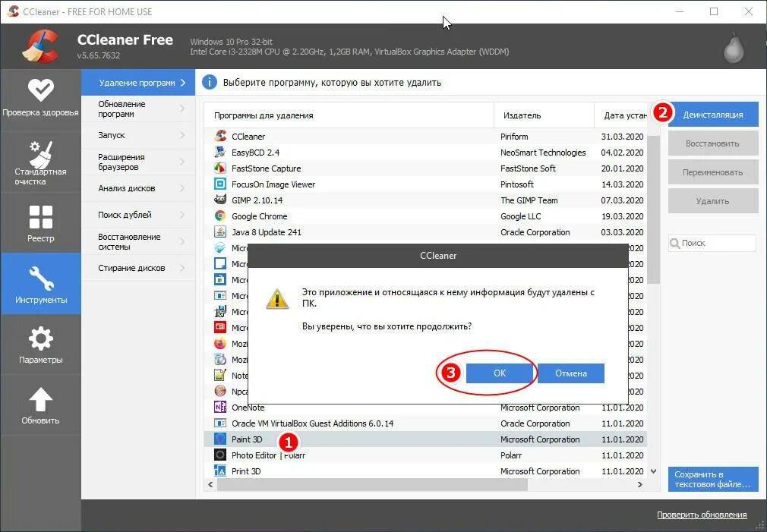This screenshot has height=532, width=767.
Task: Select the Paint 3D program name
Action: [x=247, y=439]
